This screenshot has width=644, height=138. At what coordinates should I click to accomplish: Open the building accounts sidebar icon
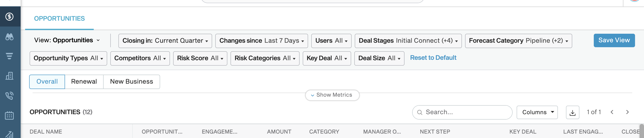9,76
